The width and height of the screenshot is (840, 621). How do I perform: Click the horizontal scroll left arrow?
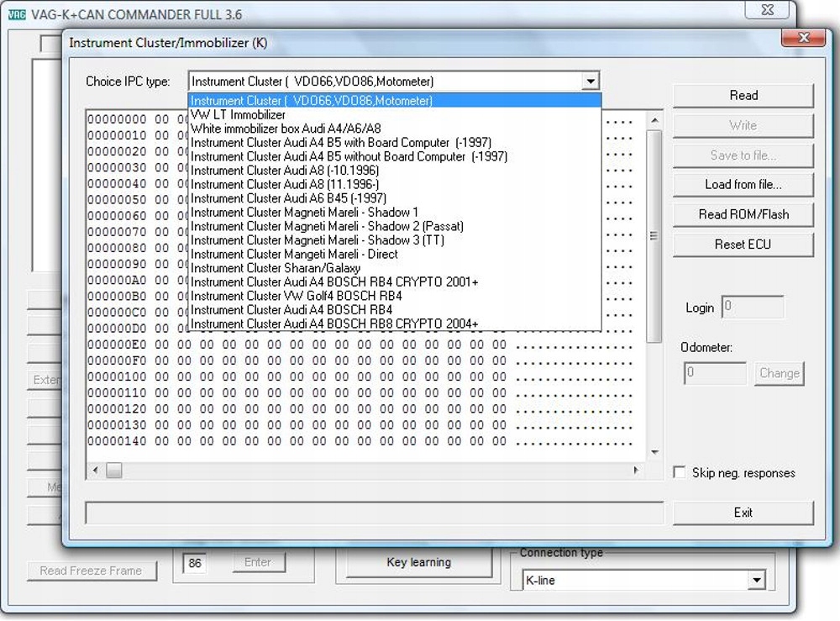[96, 471]
